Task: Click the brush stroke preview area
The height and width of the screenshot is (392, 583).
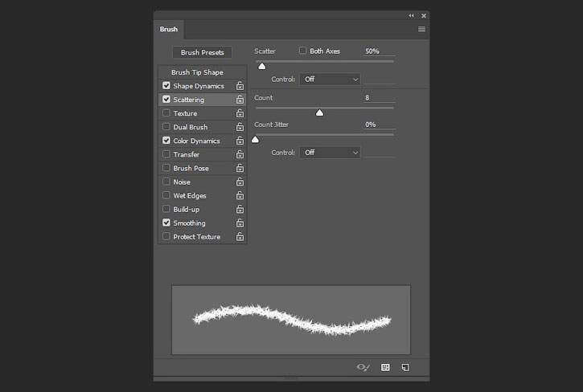Action: pos(291,320)
